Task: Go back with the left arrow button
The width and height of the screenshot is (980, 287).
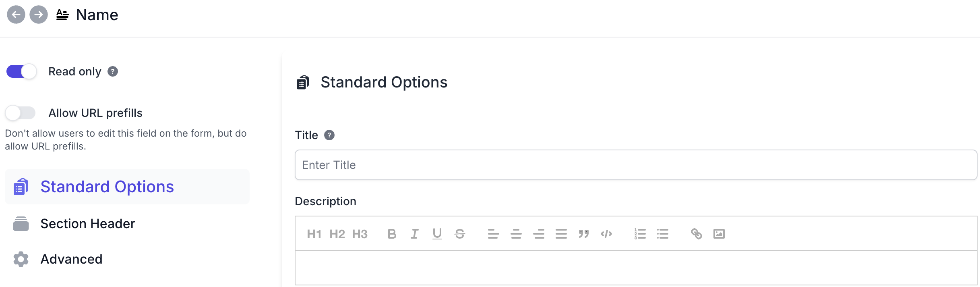Action: tap(16, 15)
